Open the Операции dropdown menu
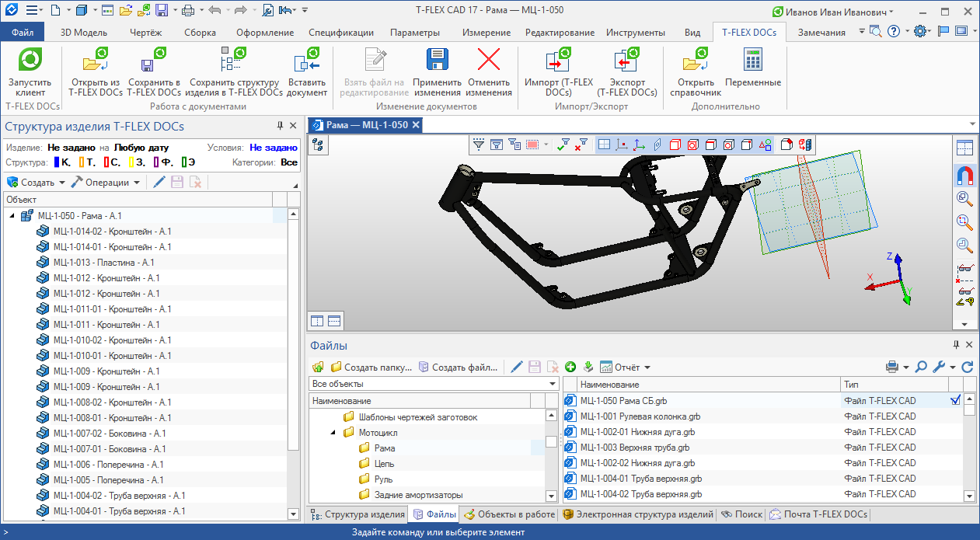The height and width of the screenshot is (540, 980). pos(106,182)
